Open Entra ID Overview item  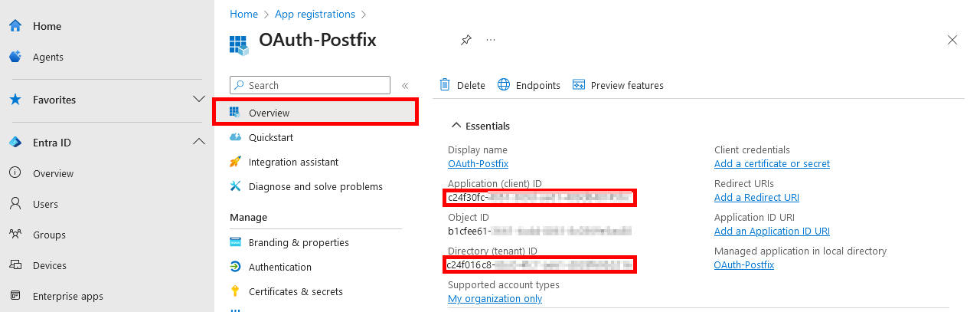tap(53, 173)
